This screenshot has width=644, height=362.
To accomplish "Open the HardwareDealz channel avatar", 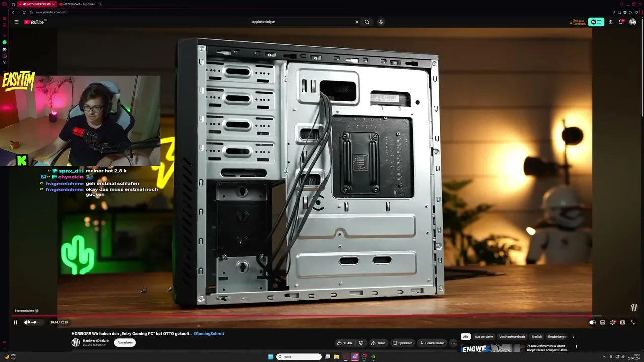I will [x=76, y=342].
